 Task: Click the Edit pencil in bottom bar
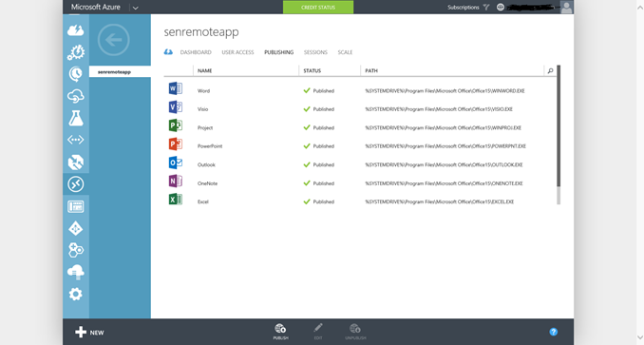[x=318, y=332]
